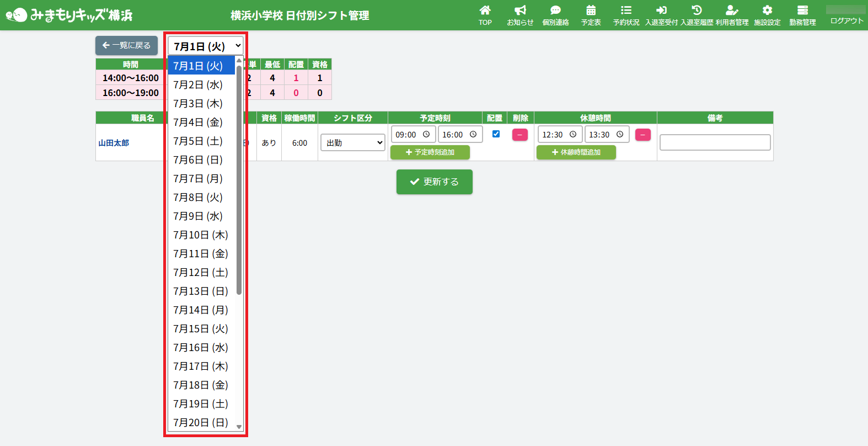Click the 更新する button
This screenshot has height=446, width=868.
(434, 182)
